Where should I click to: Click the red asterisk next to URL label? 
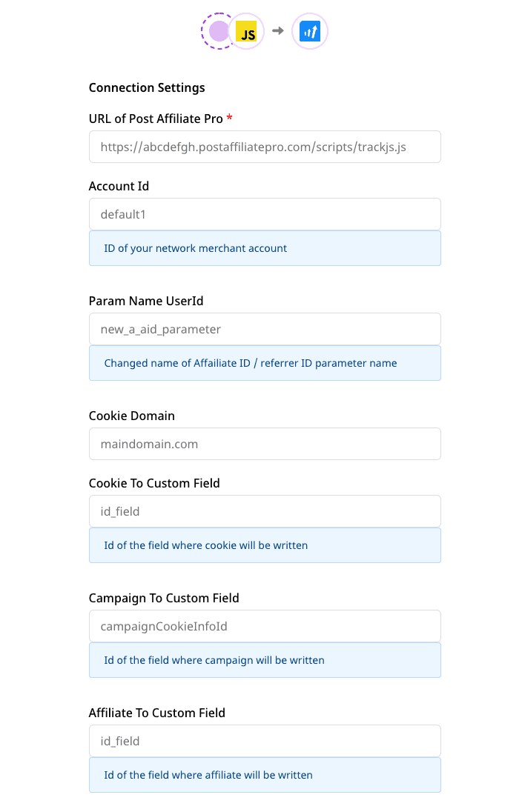228,117
